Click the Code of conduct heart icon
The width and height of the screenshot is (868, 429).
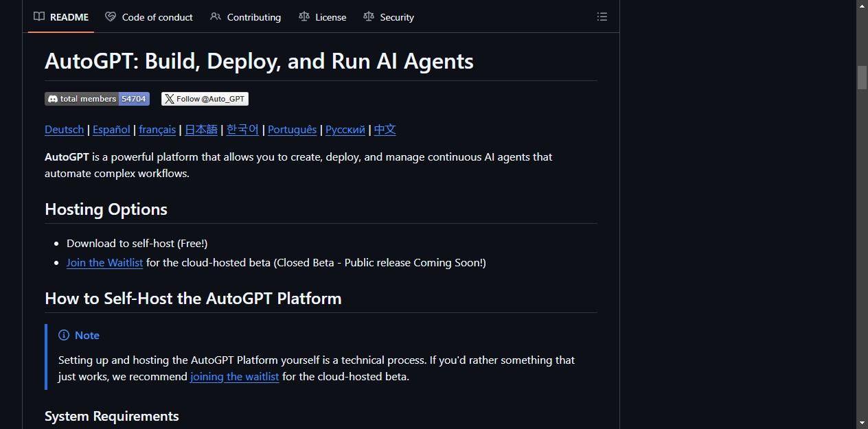[x=111, y=17]
